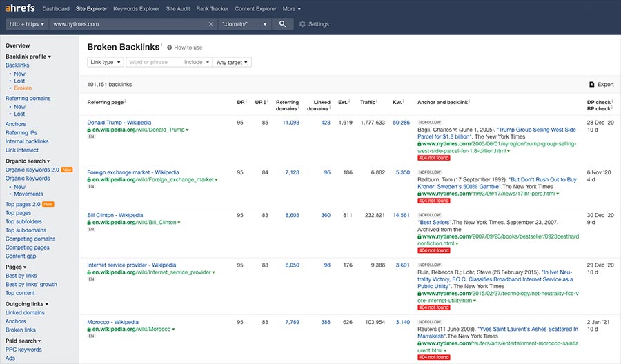Click 404 not found badge in Morocco row
Viewport: 621px width, 364px height.
pos(434,357)
